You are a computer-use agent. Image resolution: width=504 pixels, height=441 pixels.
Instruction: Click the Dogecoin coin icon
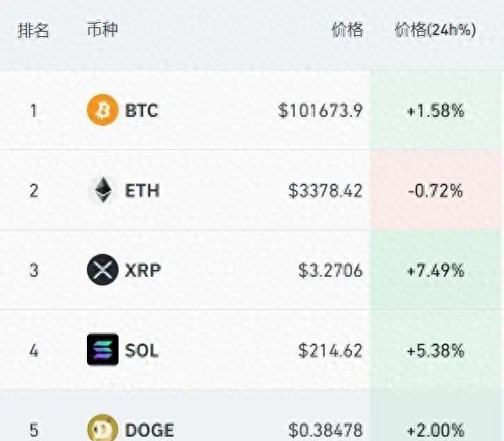pyautogui.click(x=103, y=428)
